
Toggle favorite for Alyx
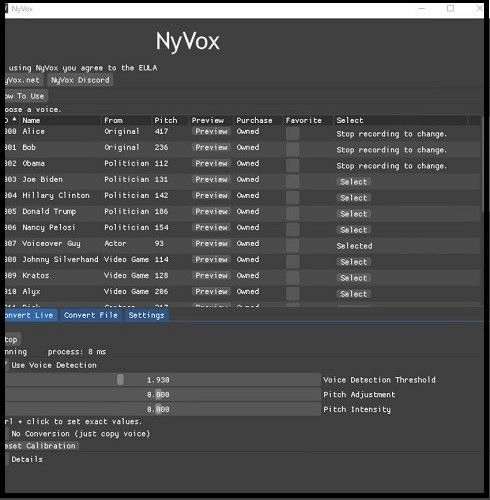[292, 294]
